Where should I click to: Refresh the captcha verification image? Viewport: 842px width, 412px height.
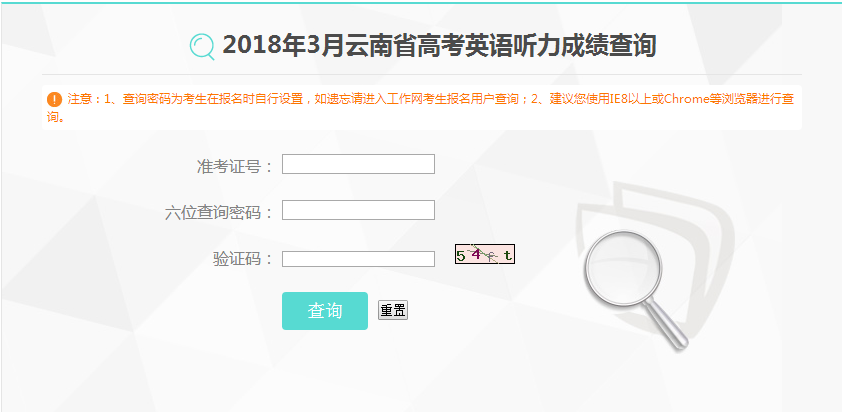[485, 255]
